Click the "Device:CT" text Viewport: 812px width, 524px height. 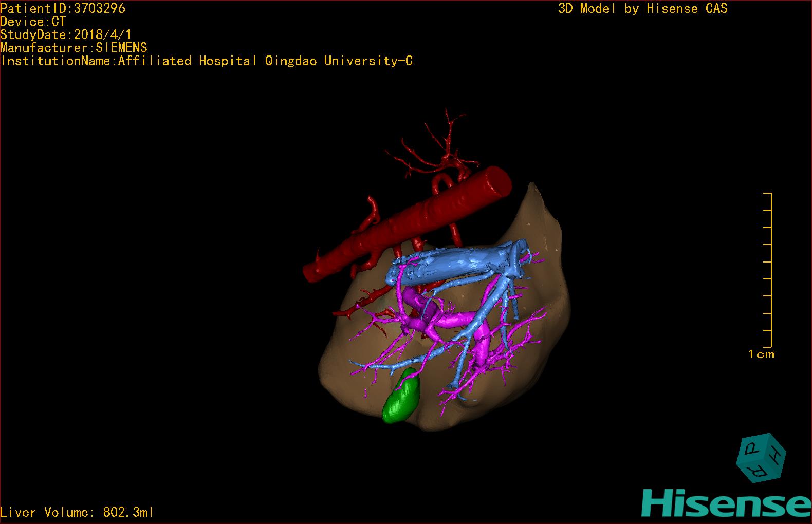(33, 22)
